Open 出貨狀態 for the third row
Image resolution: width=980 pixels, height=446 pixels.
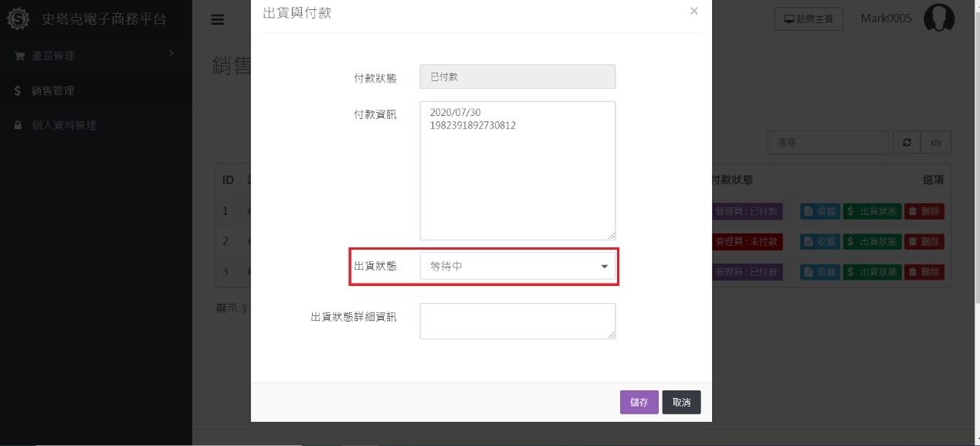(871, 272)
